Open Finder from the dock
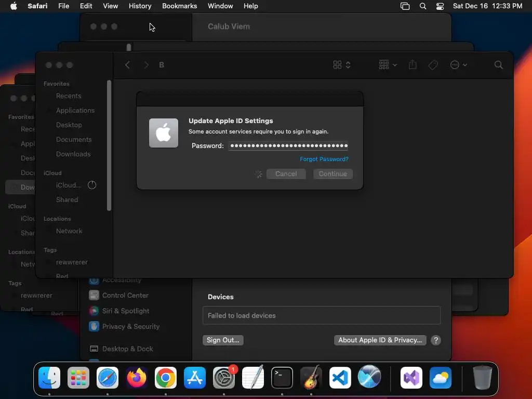The image size is (532, 399). [x=49, y=378]
